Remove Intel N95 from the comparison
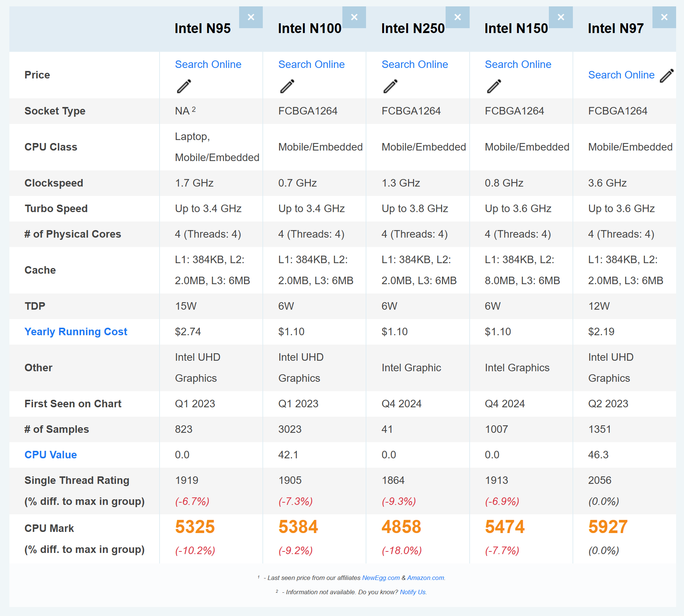The width and height of the screenshot is (684, 616). point(251,17)
